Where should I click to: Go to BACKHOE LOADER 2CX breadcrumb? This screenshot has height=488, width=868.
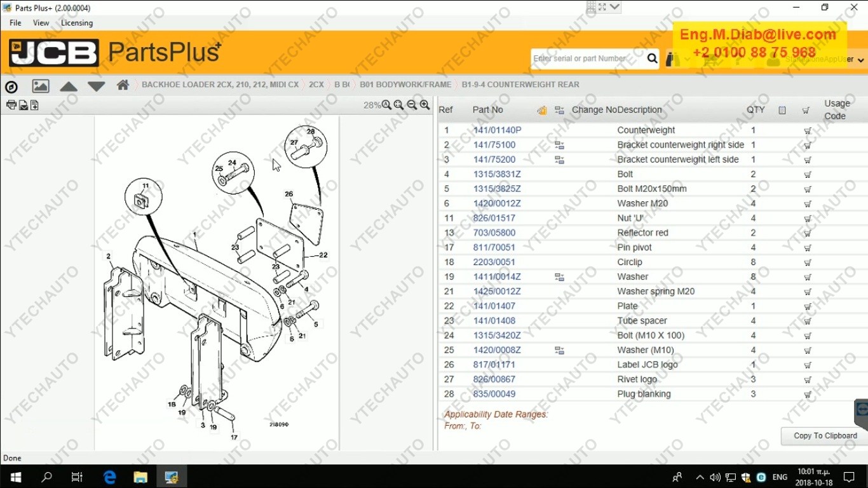coord(220,85)
